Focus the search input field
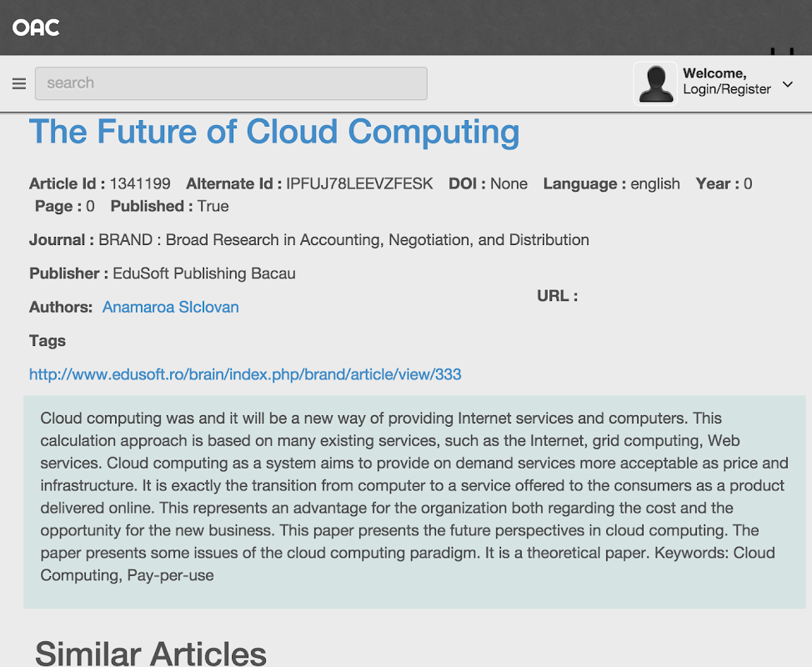812x667 pixels. click(231, 83)
